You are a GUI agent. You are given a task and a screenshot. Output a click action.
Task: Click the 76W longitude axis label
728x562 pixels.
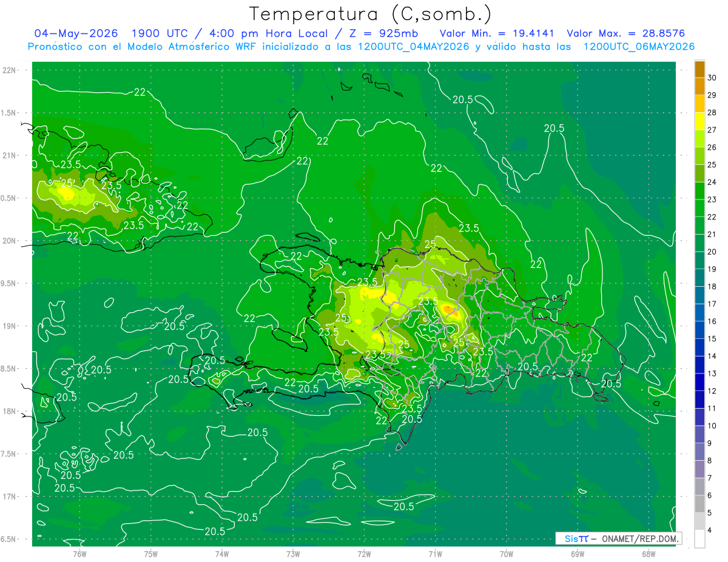pos(79,554)
